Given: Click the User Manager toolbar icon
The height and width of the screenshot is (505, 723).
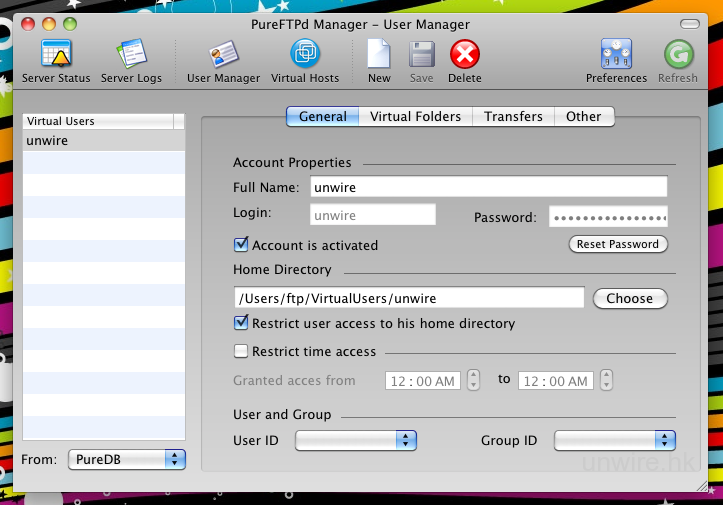Looking at the screenshot, I should coord(223,54).
